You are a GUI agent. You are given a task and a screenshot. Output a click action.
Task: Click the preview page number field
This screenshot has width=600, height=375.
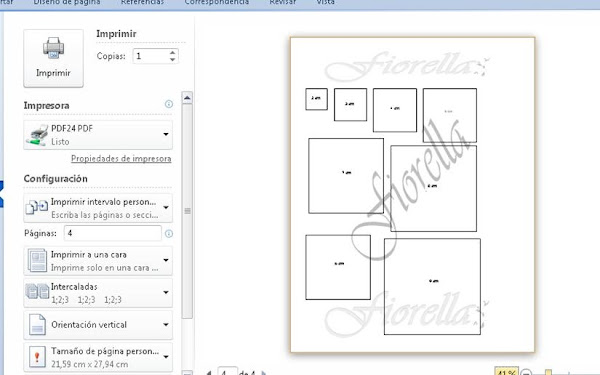coord(227,371)
